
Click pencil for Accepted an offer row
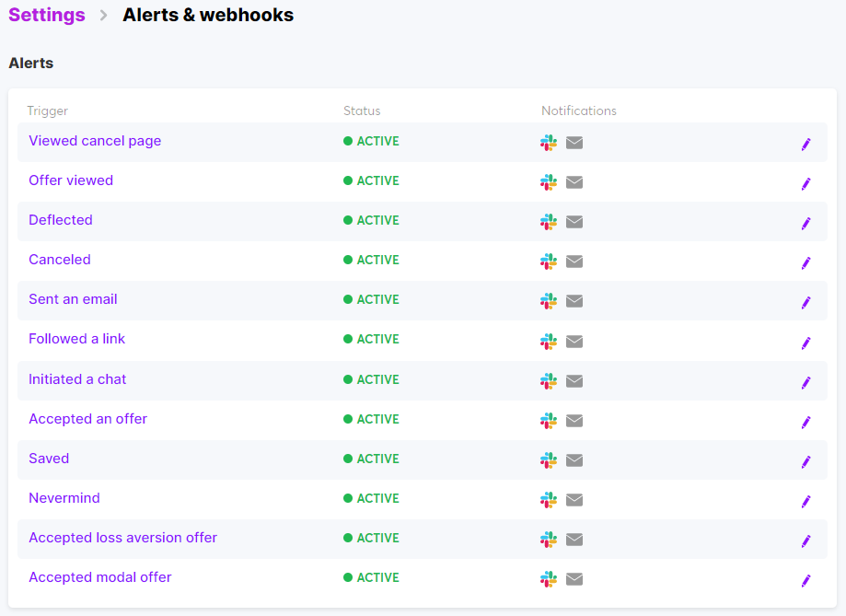806,423
